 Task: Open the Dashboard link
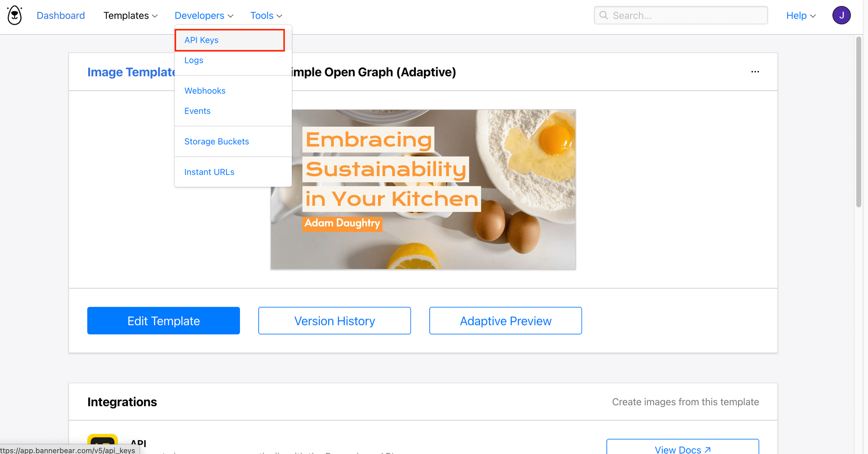[61, 16]
